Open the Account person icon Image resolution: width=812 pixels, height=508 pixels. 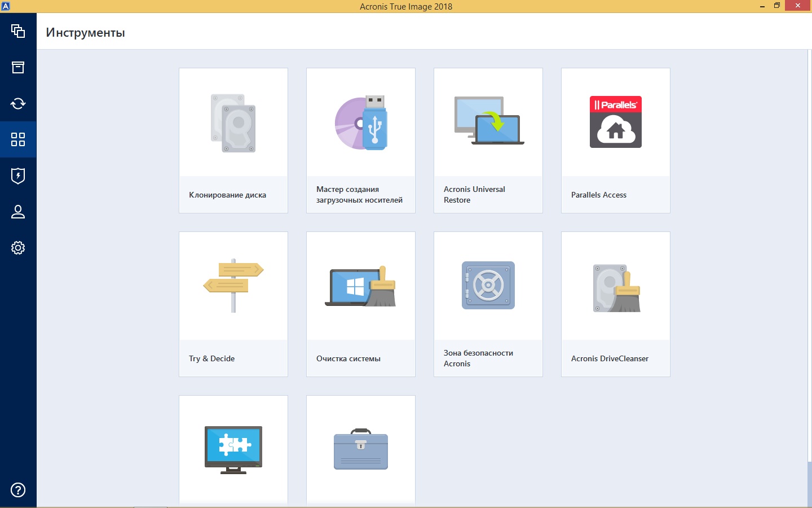coord(18,212)
